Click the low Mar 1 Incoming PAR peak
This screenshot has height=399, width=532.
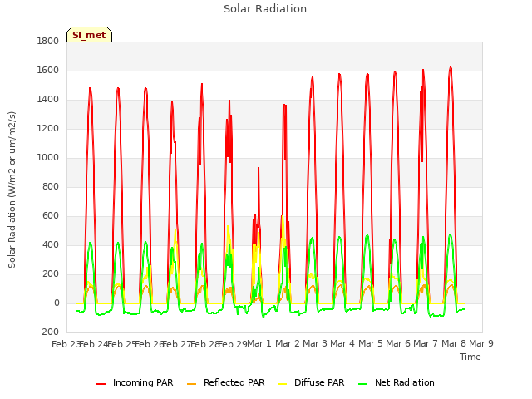259,168
